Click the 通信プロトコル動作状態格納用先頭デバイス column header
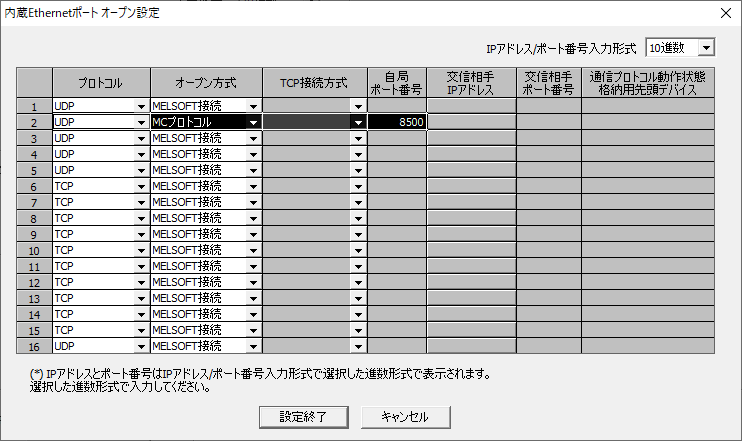This screenshot has width=742, height=441. 648,83
